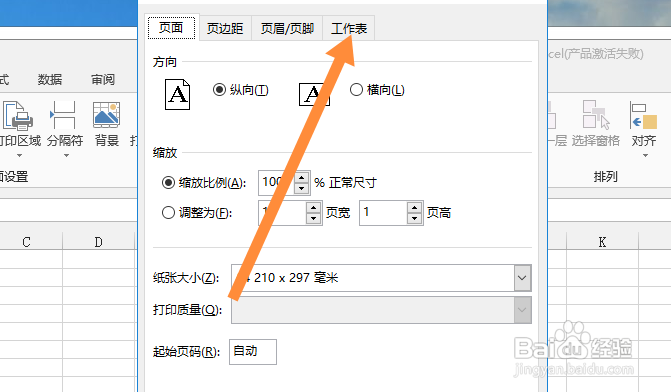671x392 pixels.
Task: Increase the 缩放比例 percentage spinner
Action: click(302, 177)
